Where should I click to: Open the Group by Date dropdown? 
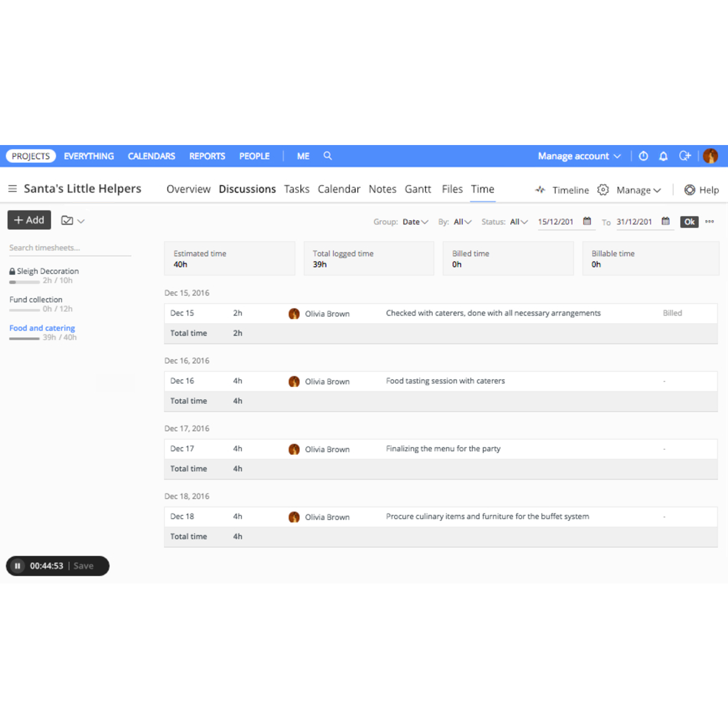tap(415, 222)
